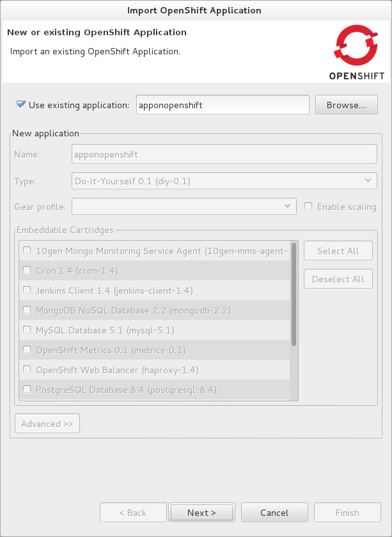Expand the Advanced options section

tap(47, 423)
